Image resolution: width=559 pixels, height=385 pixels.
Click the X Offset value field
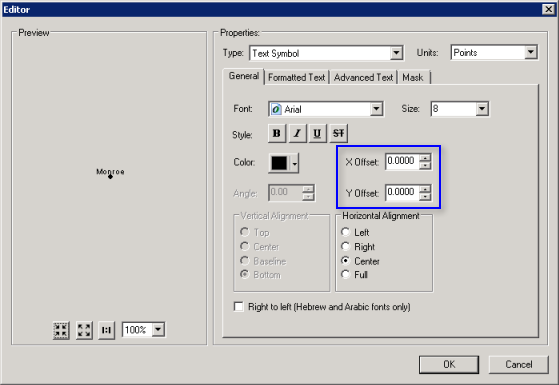tap(402, 161)
